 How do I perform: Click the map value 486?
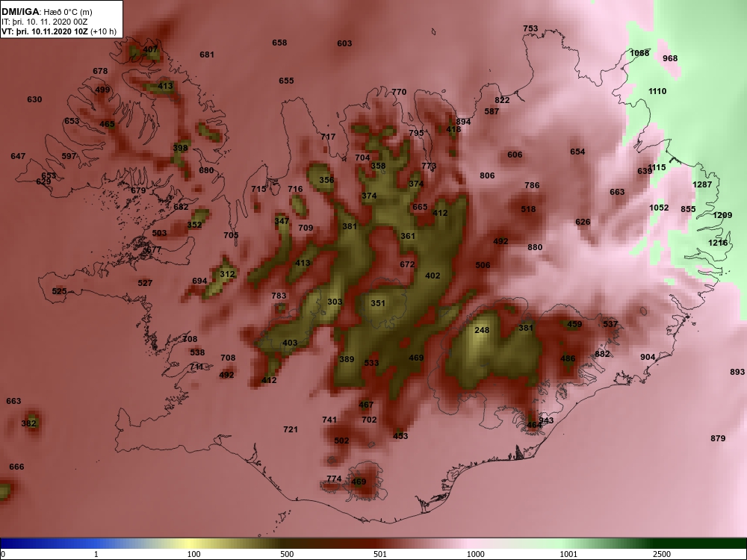[x=568, y=359]
